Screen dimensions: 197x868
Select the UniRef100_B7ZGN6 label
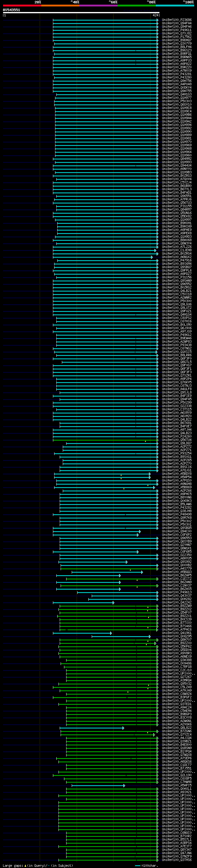pos(176,731)
